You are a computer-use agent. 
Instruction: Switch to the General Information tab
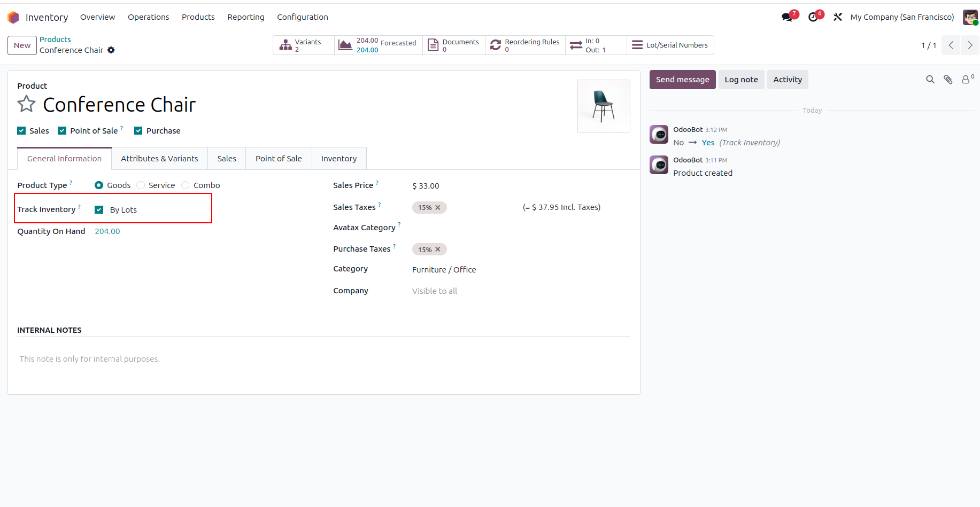tap(64, 159)
